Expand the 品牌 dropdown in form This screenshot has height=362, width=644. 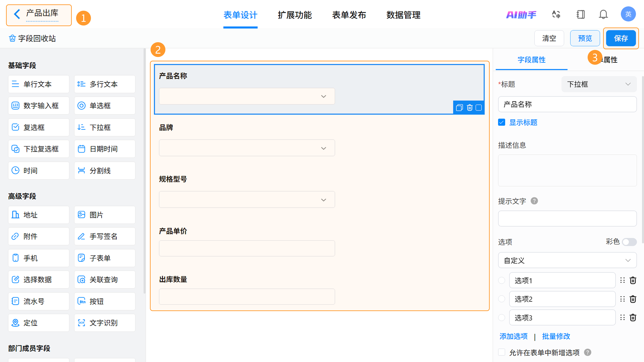click(247, 148)
